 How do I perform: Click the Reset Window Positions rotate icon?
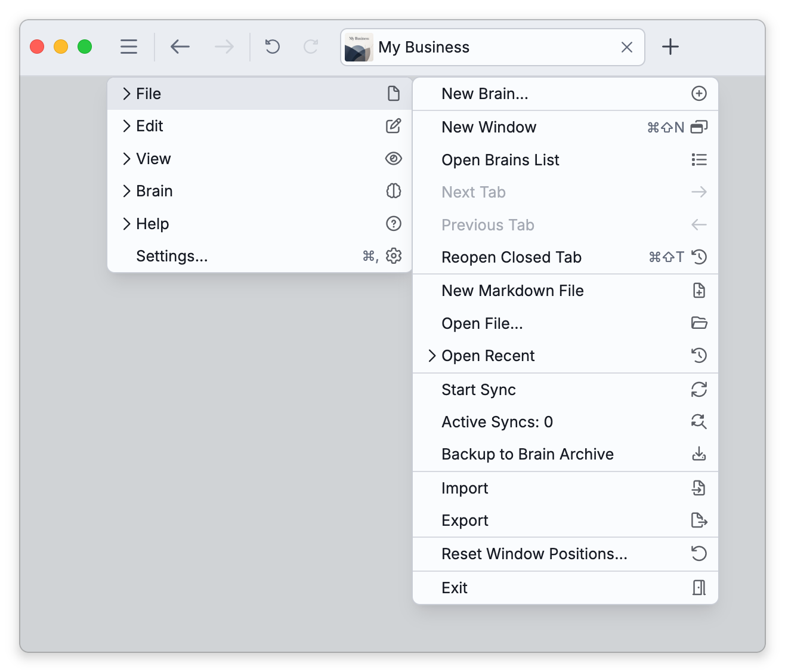699,554
